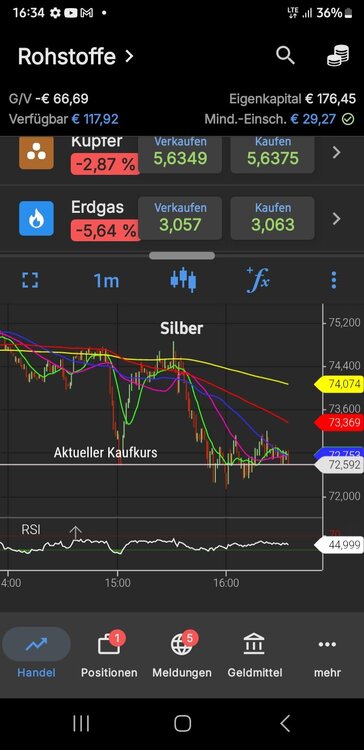
Task: Change the candlestick chart type
Action: point(183,280)
